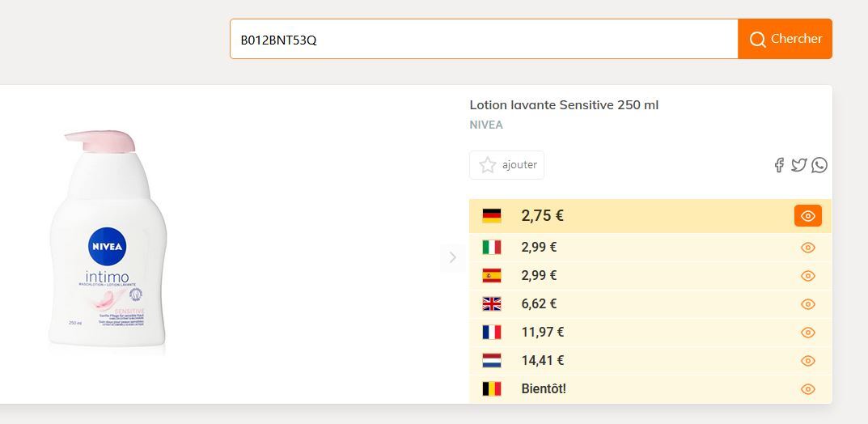Share the product on Facebook

779,165
